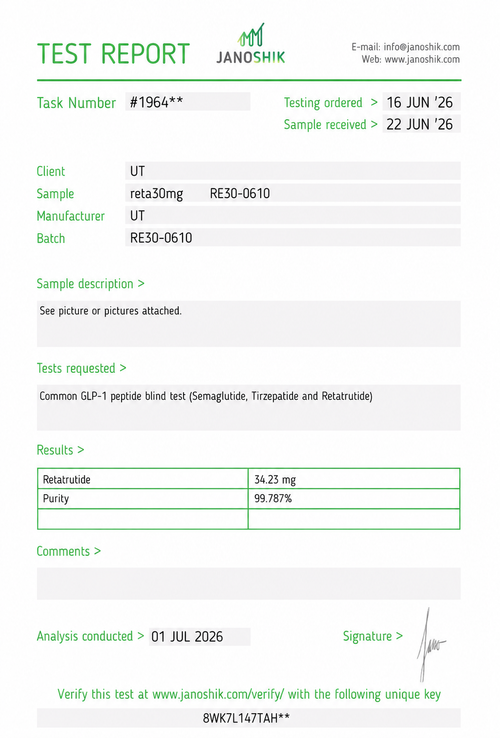Image resolution: width=500 pixels, height=738 pixels.
Task: Click the Tests requested text box
Action: (249, 408)
